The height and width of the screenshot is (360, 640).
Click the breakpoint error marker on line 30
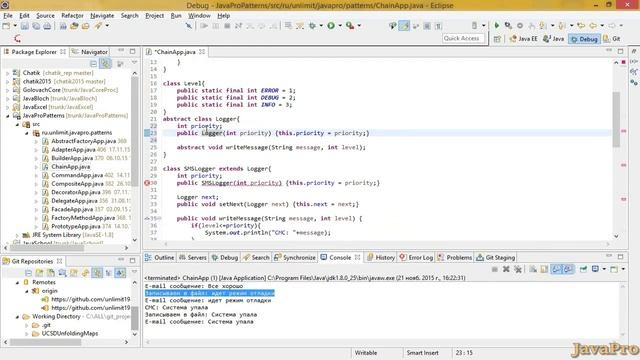tap(147, 183)
